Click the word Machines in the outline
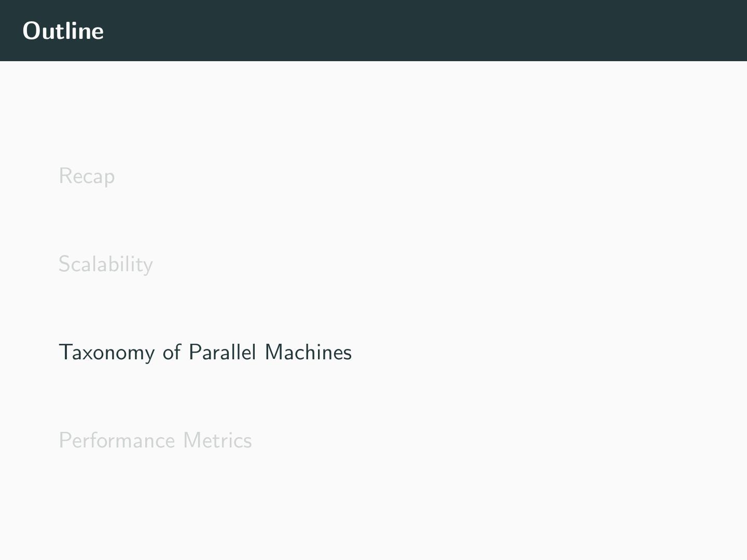747x560 pixels. [x=308, y=353]
